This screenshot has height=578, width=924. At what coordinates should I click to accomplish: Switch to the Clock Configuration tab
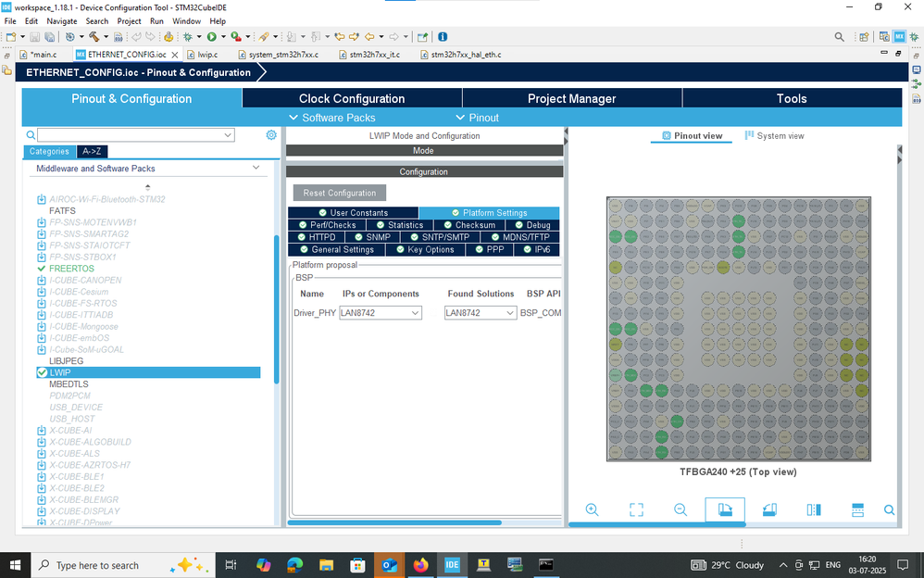pyautogui.click(x=352, y=98)
